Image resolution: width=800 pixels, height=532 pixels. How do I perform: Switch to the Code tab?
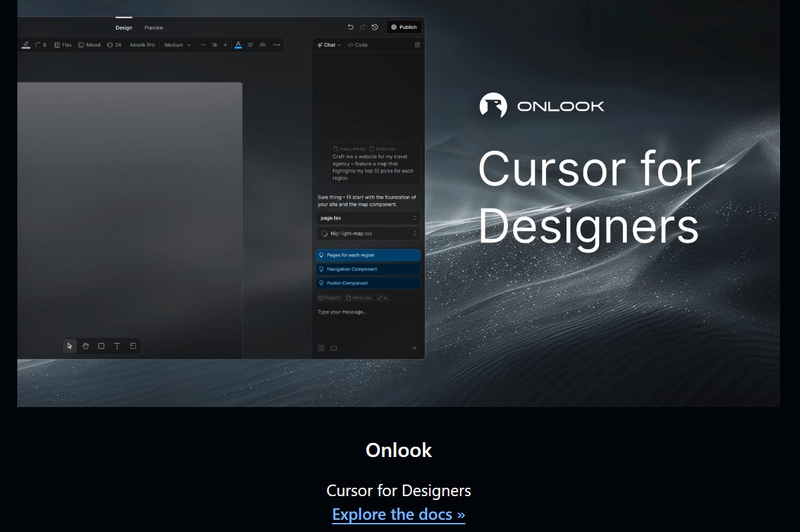[357, 45]
